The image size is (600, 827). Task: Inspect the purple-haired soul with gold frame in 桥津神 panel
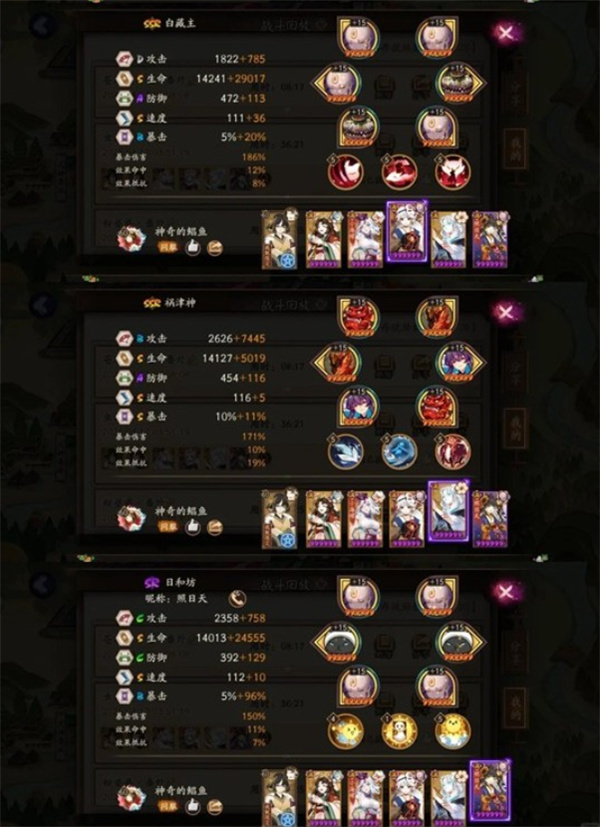pyautogui.click(x=357, y=408)
